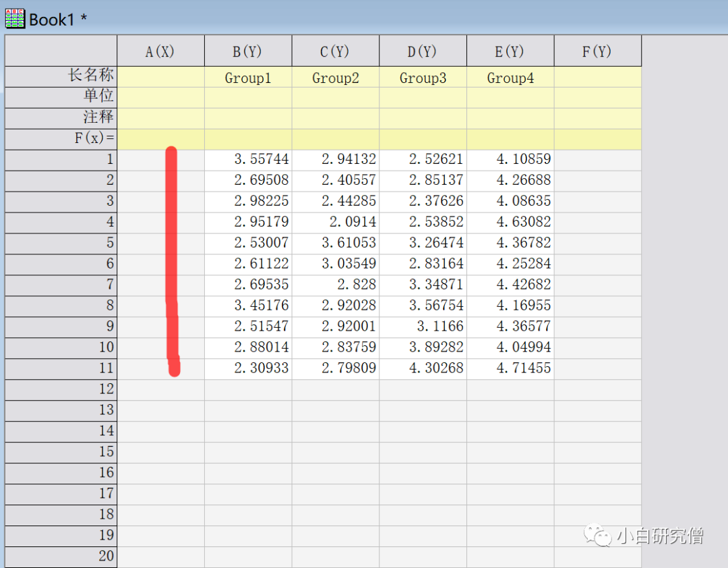This screenshot has width=728, height=568.
Task: Click the Group4 long name cell
Action: tap(510, 78)
